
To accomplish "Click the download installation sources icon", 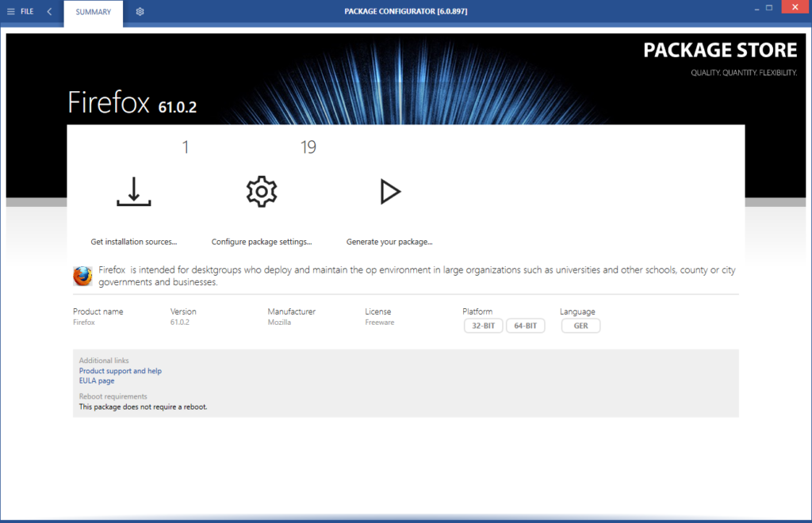I will (133, 192).
